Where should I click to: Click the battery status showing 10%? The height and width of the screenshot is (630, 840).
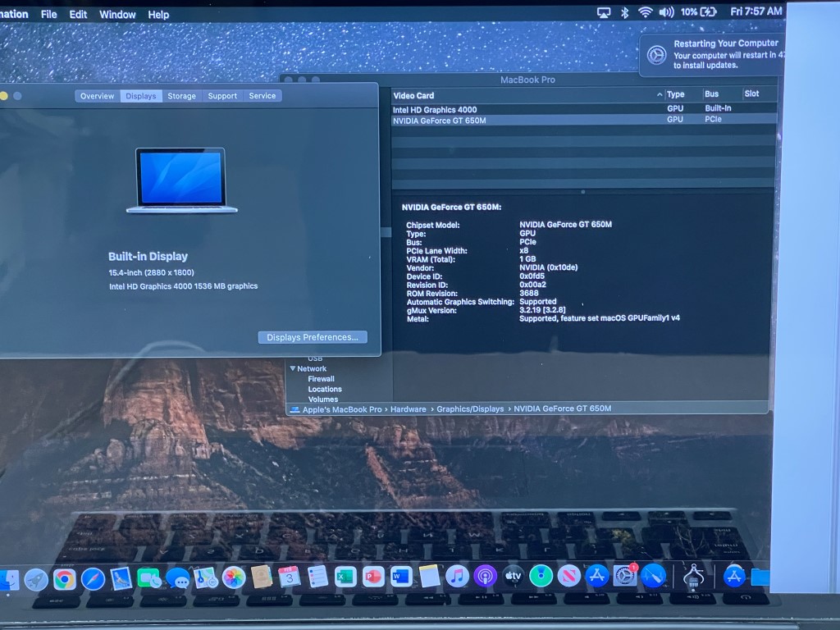pyautogui.click(x=699, y=11)
